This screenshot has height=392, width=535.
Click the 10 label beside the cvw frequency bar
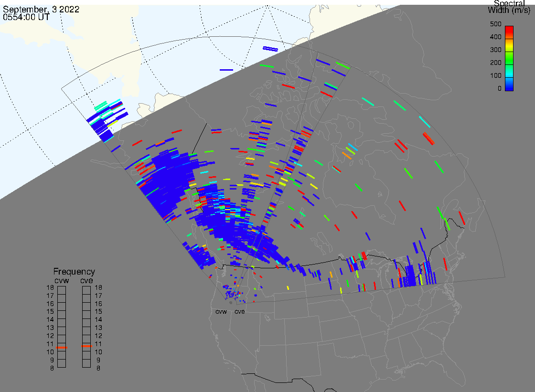[x=50, y=352]
